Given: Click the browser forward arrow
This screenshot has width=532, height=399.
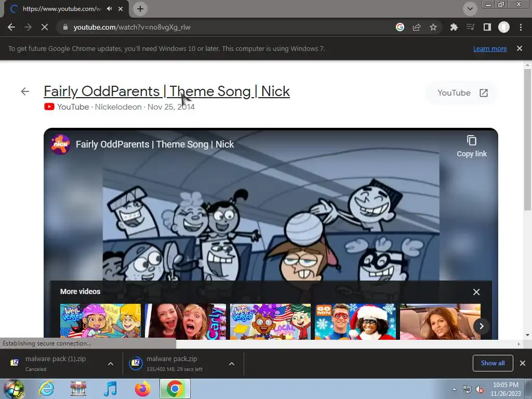Looking at the screenshot, I should 28,27.
